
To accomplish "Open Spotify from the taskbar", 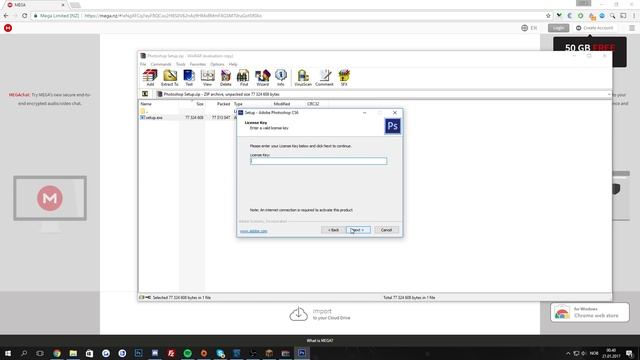I will pos(187,353).
